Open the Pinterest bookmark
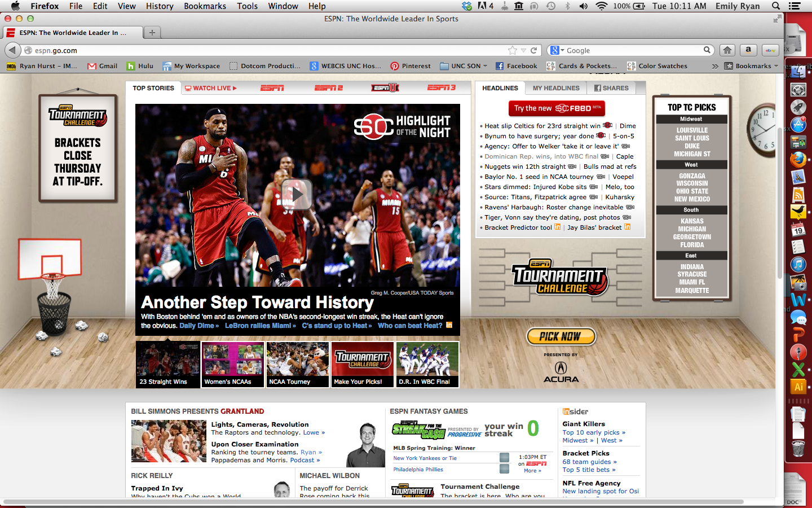Screen dimensions: 812x508 [410, 66]
